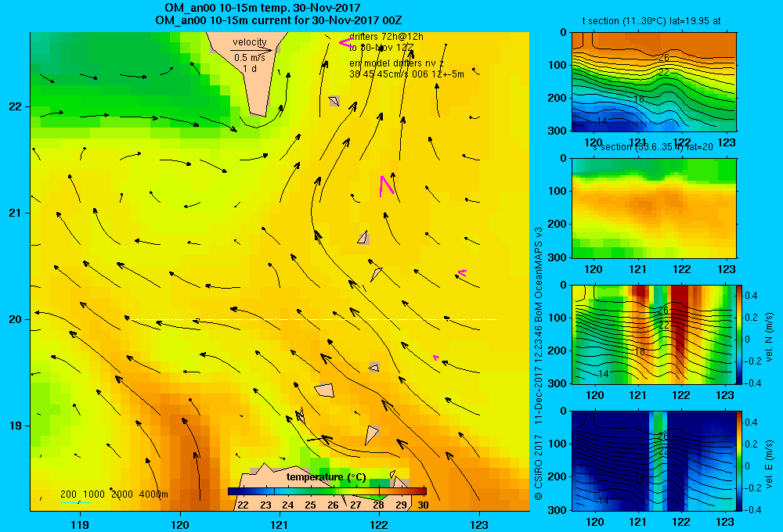Open the vel. E velocity section panel
The width and height of the screenshot is (783, 532).
coord(654,461)
